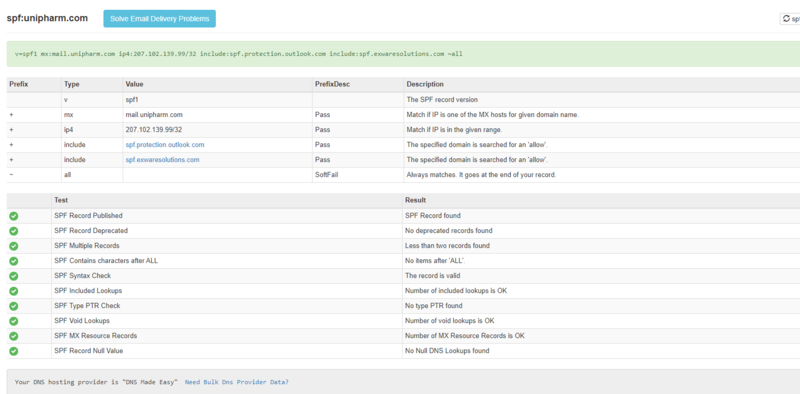
Task: Click green check icon for SPF Included Lookups
Action: [x=14, y=291]
